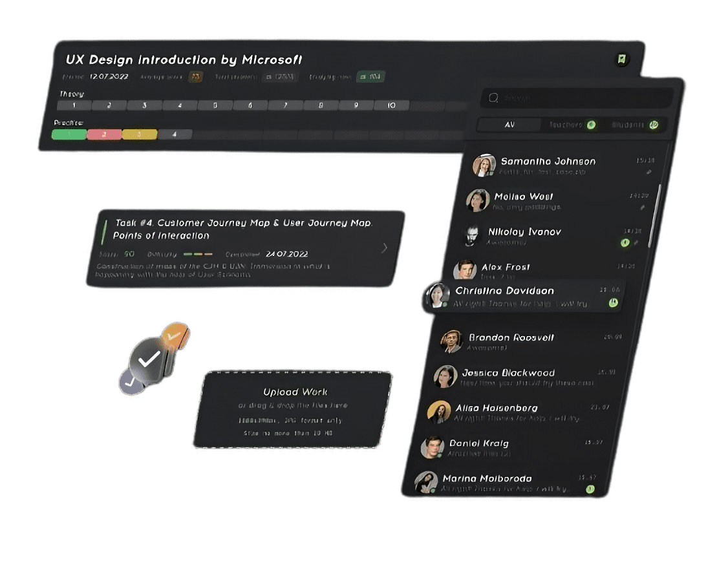Click the bookmark icon in course header

tap(622, 59)
